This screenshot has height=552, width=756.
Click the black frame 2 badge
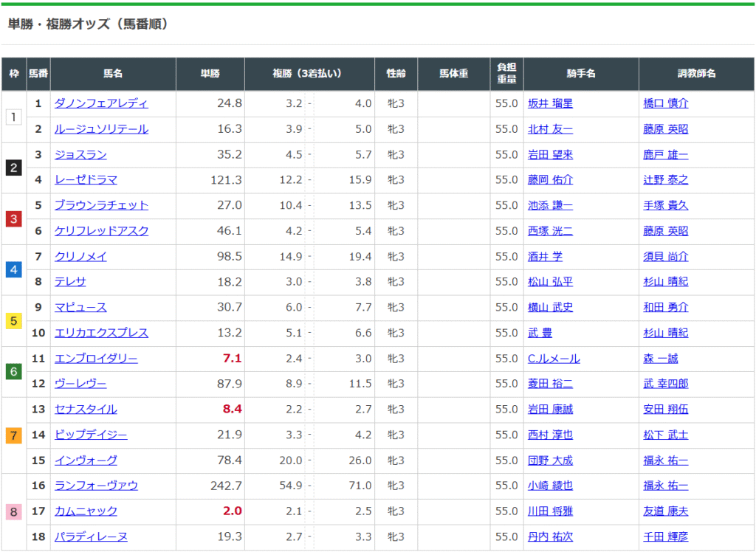pos(14,168)
